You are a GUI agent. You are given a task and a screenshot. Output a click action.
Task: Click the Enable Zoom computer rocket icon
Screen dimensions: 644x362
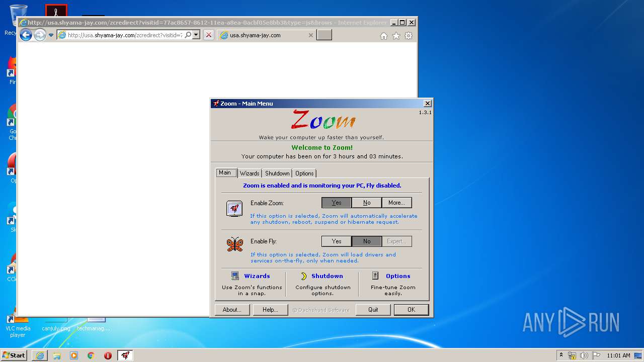(x=234, y=208)
